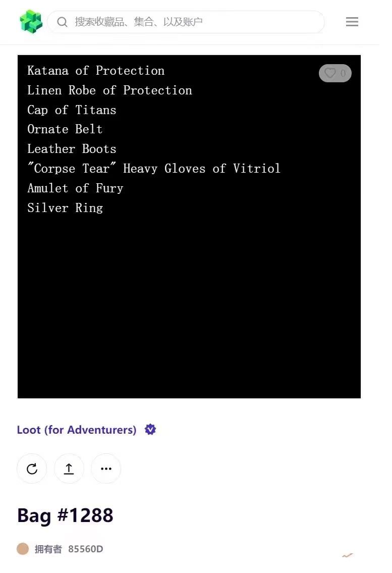The height and width of the screenshot is (573, 392).
Task: Open the hamburger menu
Action: coord(352,22)
